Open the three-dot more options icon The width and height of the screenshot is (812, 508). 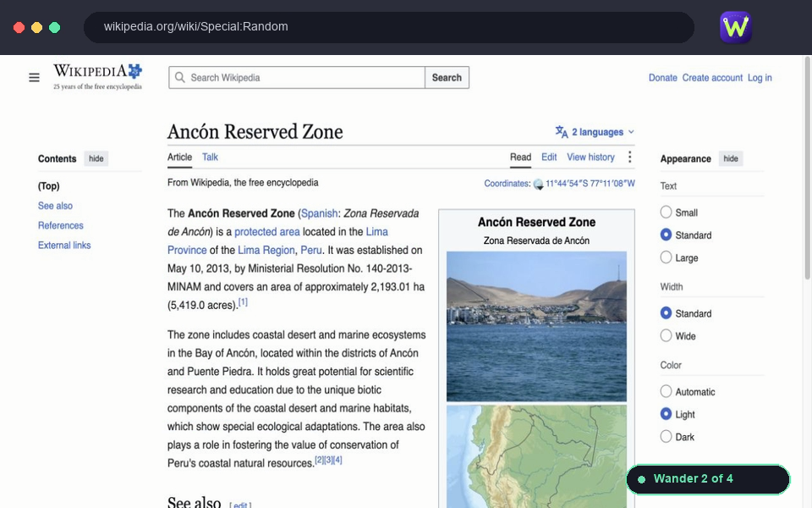pos(629,157)
